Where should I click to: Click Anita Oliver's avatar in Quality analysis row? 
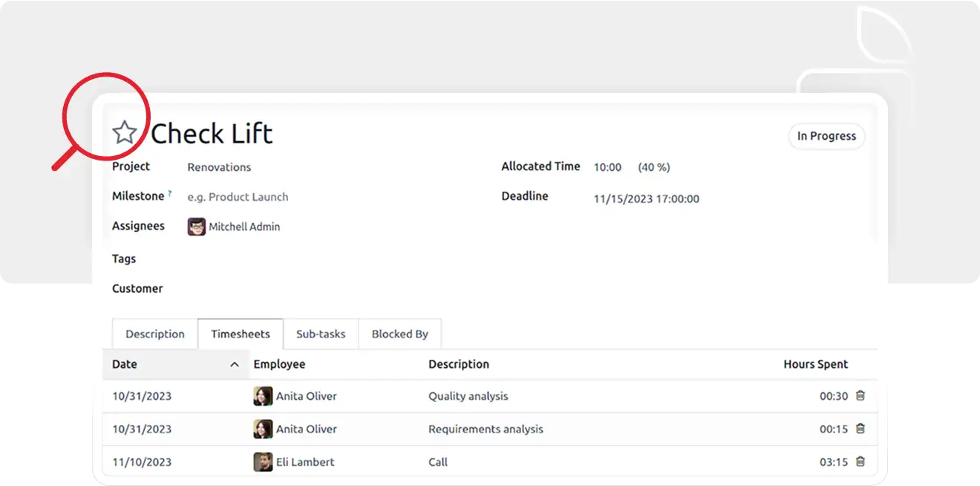(263, 396)
